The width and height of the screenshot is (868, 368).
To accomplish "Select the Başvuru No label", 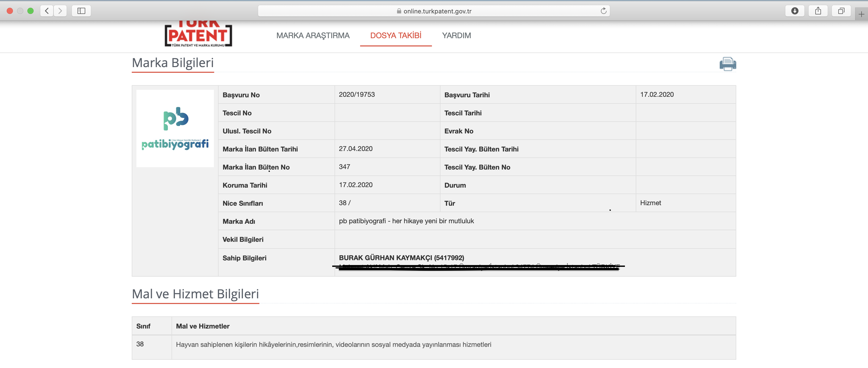I will pyautogui.click(x=241, y=95).
